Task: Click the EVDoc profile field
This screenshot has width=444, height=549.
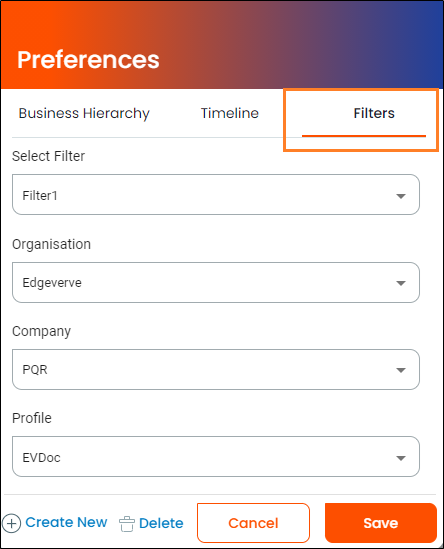Action: point(216,457)
